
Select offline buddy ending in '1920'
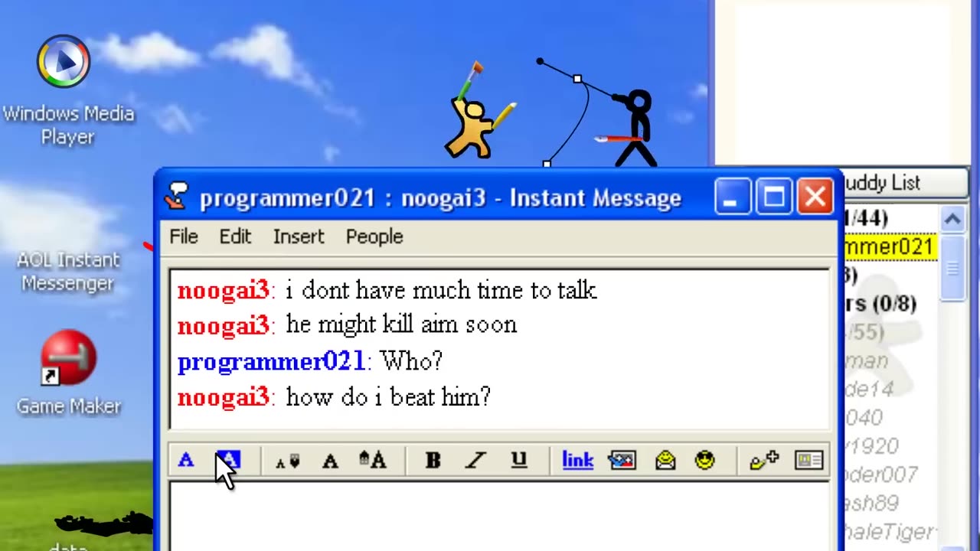click(x=871, y=446)
